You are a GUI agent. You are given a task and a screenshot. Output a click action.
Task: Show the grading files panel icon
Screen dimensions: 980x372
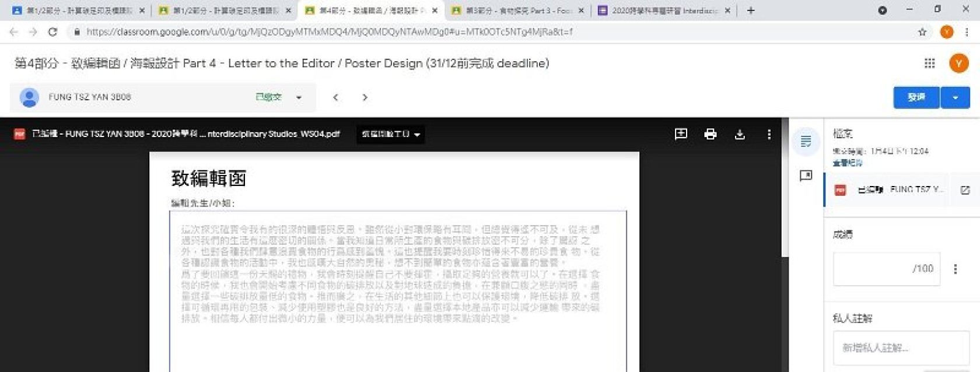pos(806,141)
